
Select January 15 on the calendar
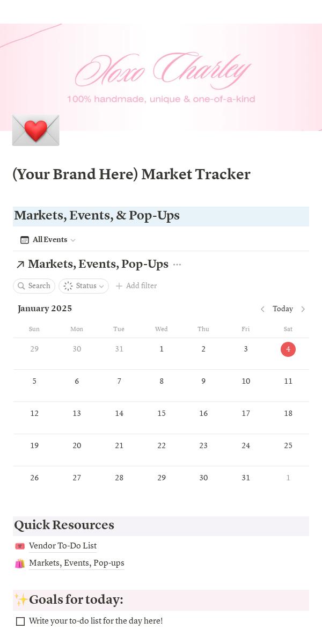tap(162, 413)
